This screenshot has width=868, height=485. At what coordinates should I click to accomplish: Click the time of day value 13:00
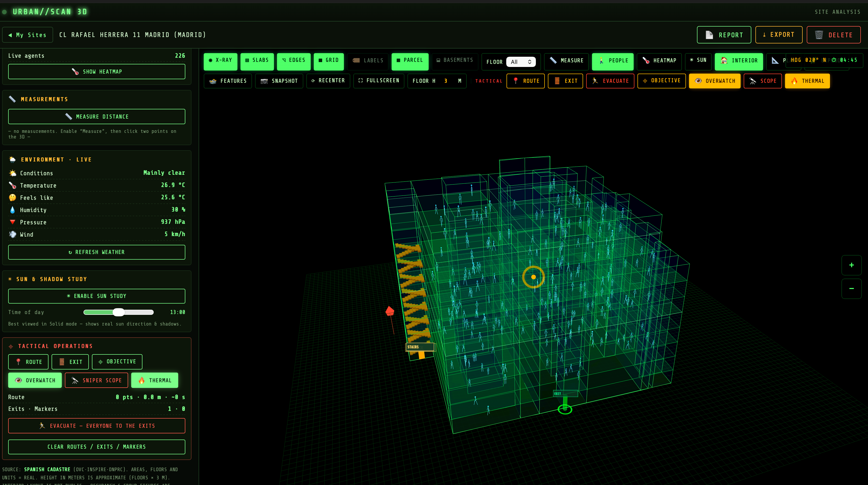click(178, 312)
